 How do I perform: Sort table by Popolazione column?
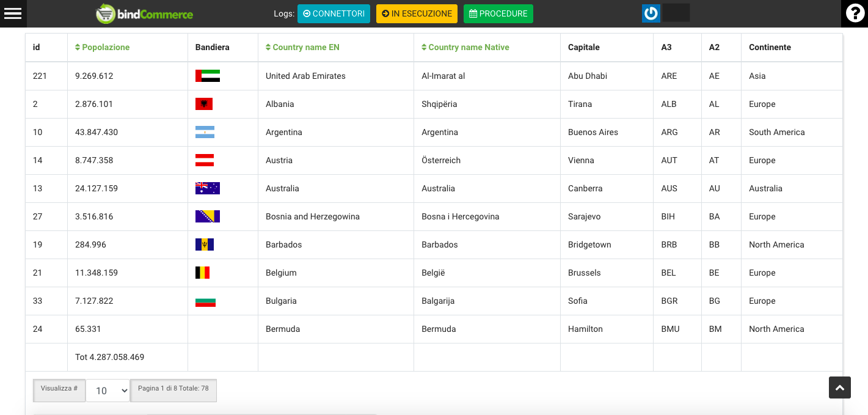click(x=102, y=47)
